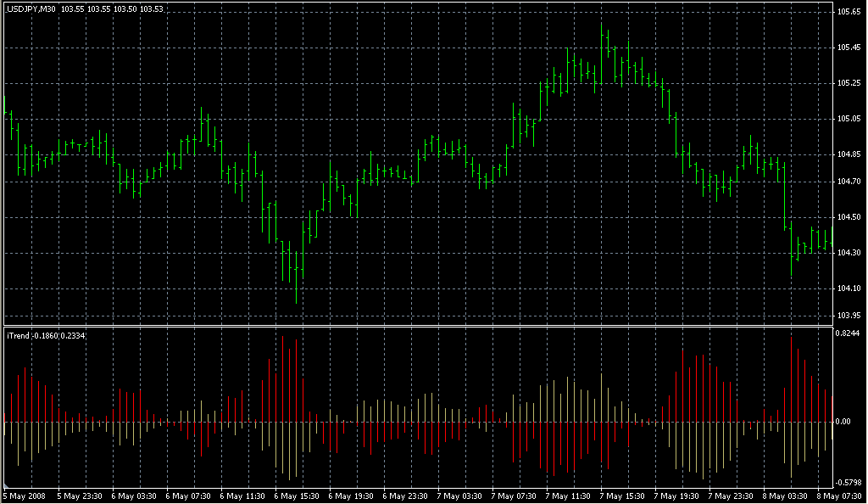Image resolution: width=868 pixels, height=504 pixels.
Task: Click the 104.70 price axis label
Action: (849, 181)
